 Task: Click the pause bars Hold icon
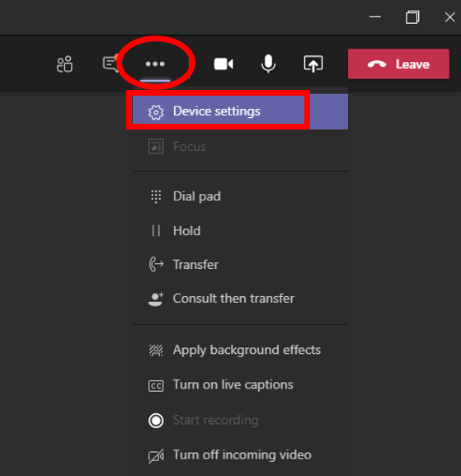coord(156,231)
